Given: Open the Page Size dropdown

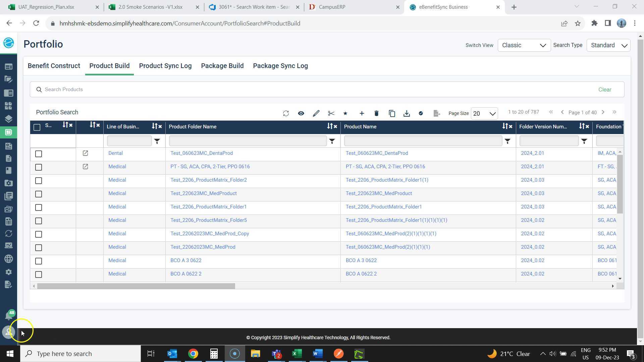Looking at the screenshot, I should tap(484, 114).
